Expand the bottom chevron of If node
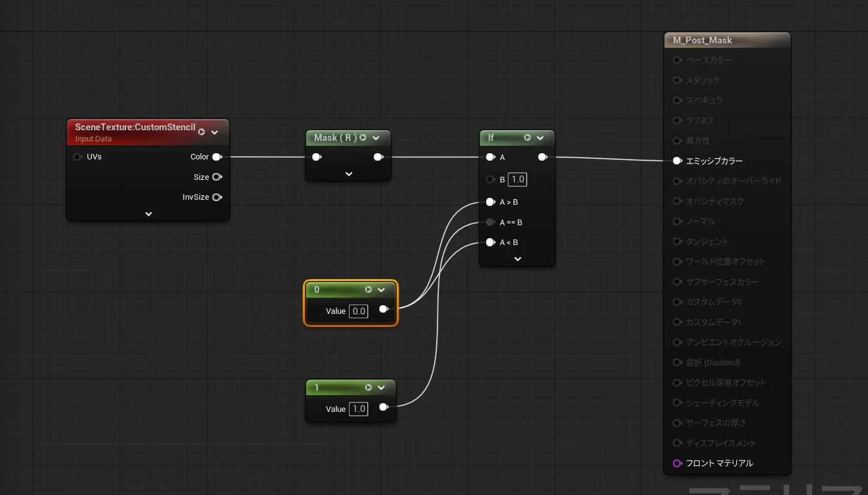Viewport: 868px width, 495px height. tap(518, 259)
